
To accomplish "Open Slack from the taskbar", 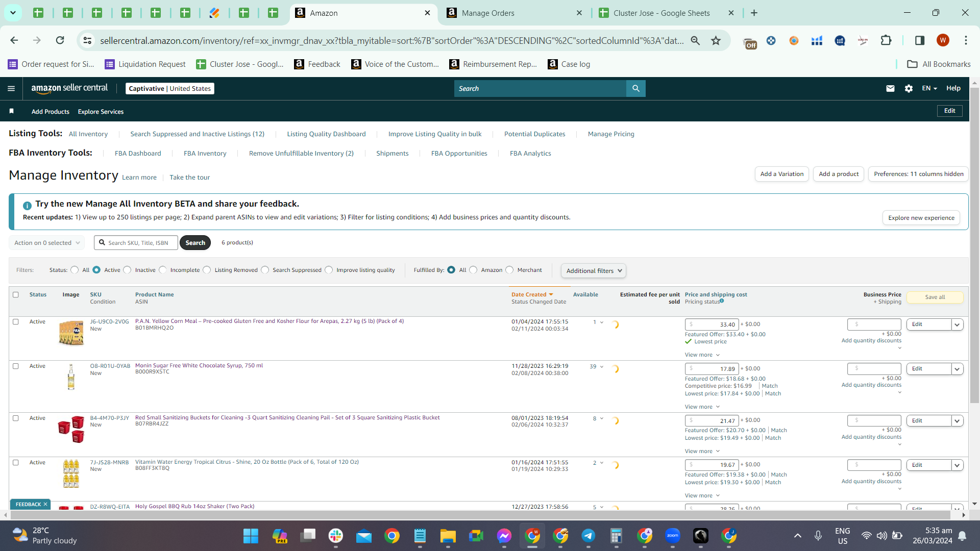I will click(x=336, y=536).
